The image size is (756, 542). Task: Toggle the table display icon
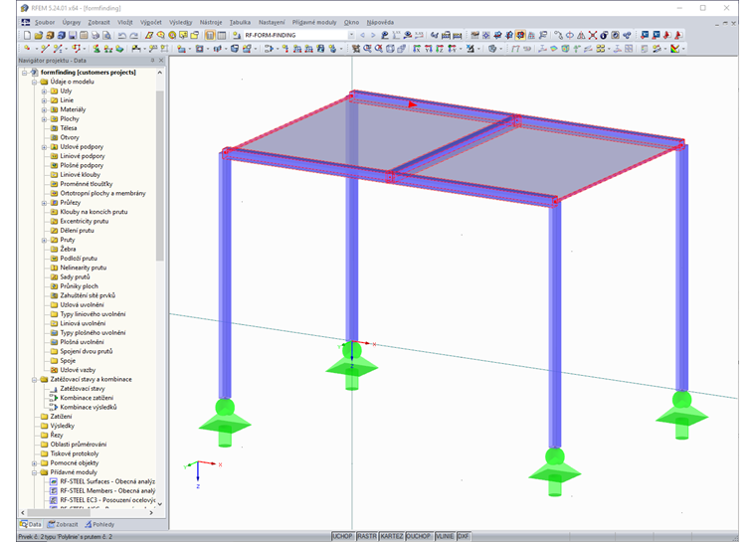coord(221,35)
